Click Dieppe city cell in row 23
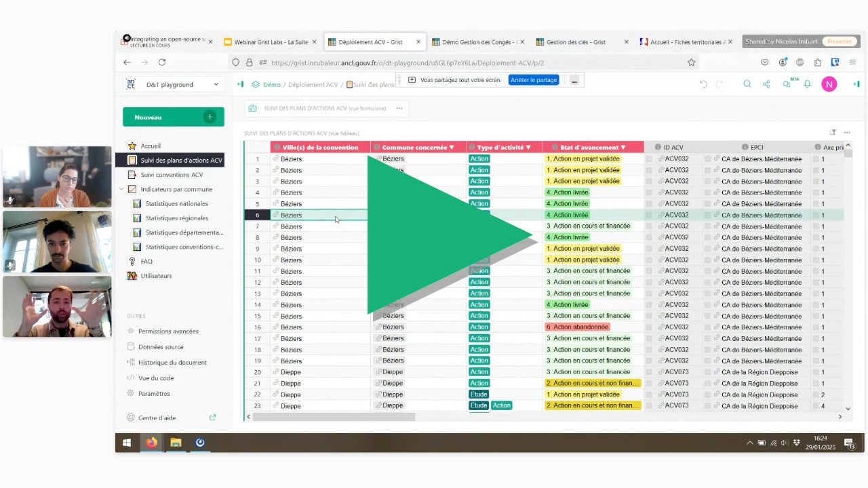 point(320,406)
